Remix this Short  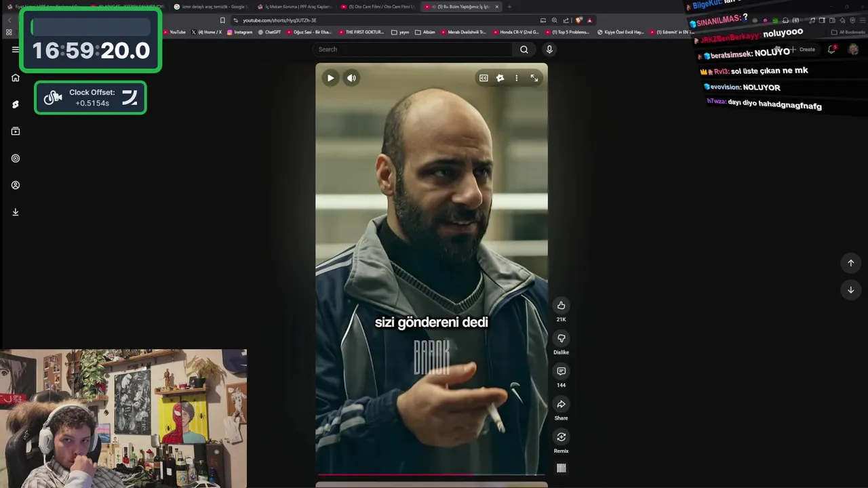pos(561,437)
